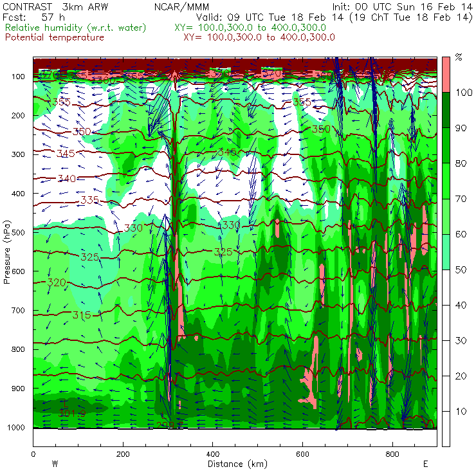Click the 70–80% bright green colorbar segment
The width and height of the screenshot is (476, 476).
click(446, 181)
